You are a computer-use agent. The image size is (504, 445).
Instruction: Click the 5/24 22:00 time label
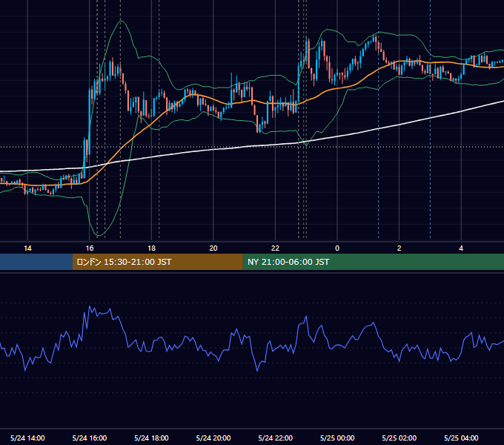coord(276,438)
